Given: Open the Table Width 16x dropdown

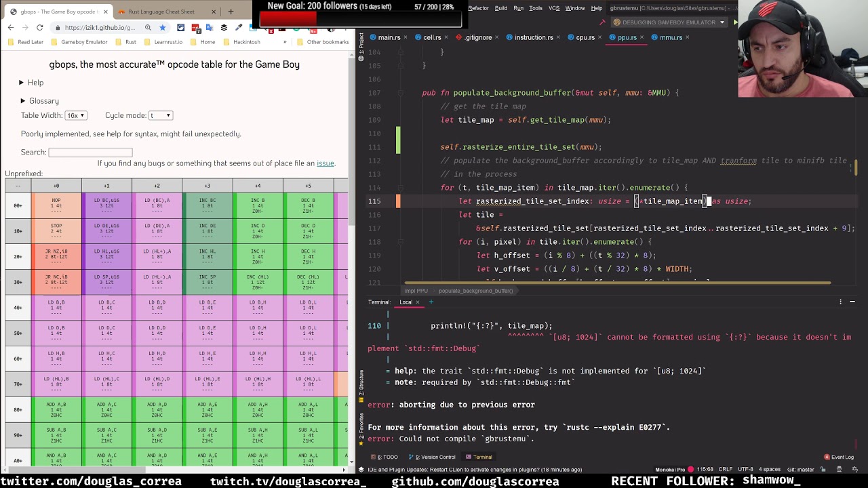Looking at the screenshot, I should (76, 115).
